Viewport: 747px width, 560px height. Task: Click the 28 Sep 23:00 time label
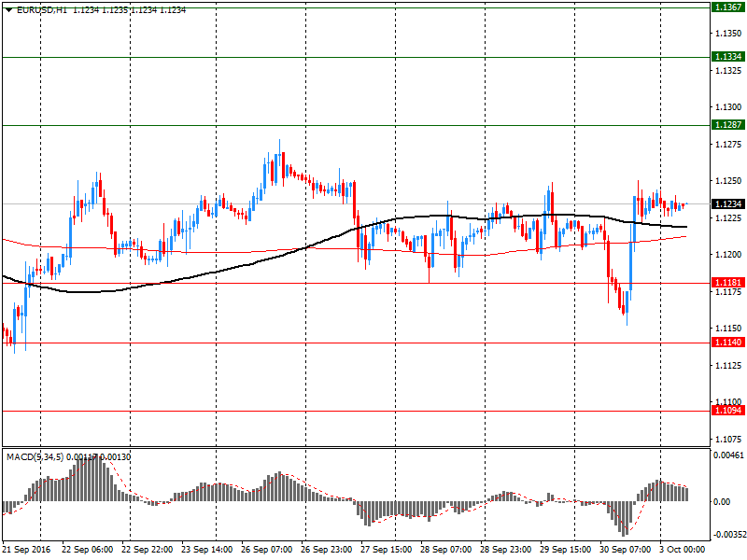pyautogui.click(x=506, y=550)
